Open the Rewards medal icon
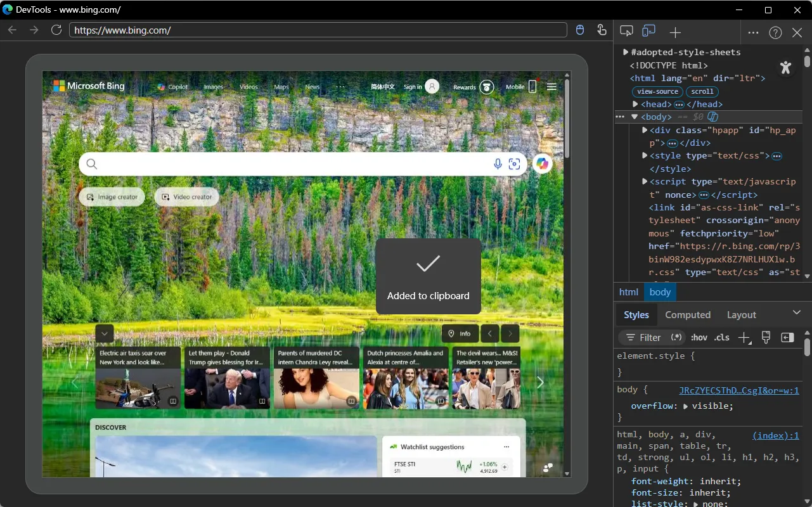Image resolution: width=812 pixels, height=507 pixels. [487, 87]
